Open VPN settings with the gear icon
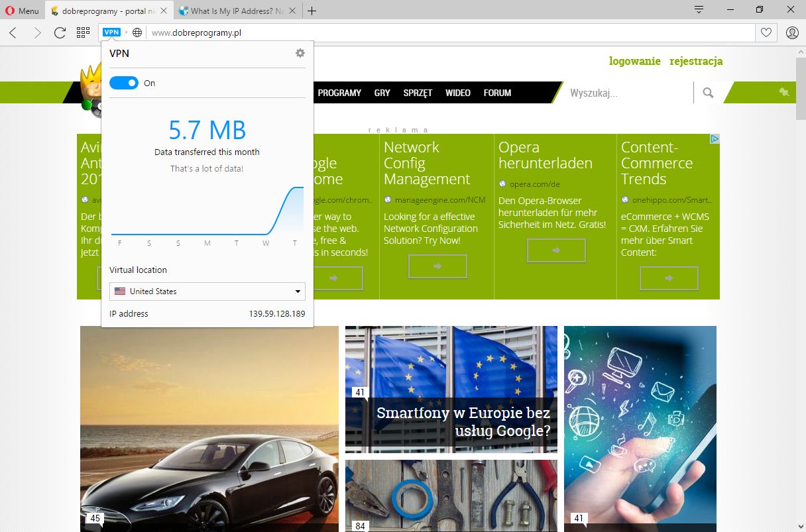 coord(300,53)
